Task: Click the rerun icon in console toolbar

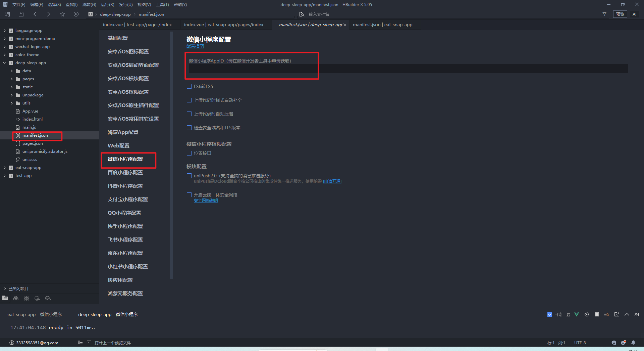Action: click(x=587, y=314)
